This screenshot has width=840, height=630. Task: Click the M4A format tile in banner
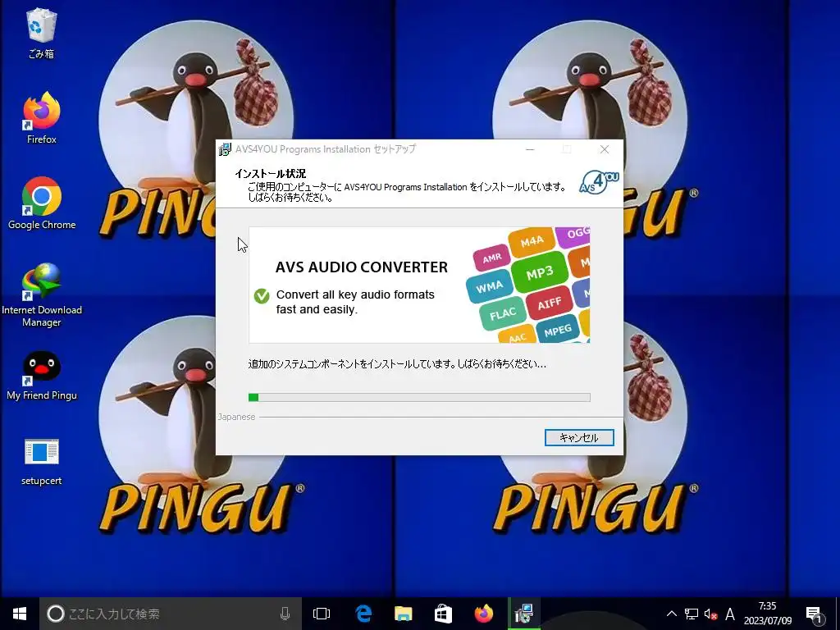(532, 242)
